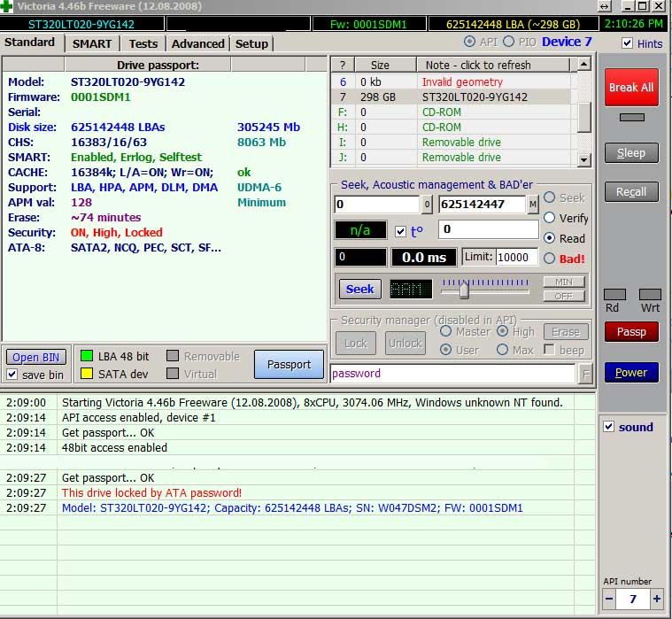Screen dimensions: 672x619
Task: Toggle the save bin checkbox
Action: [12, 375]
